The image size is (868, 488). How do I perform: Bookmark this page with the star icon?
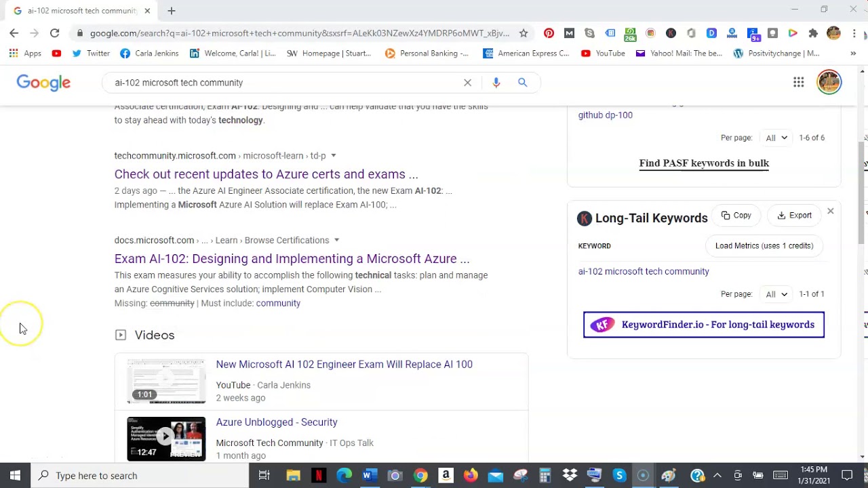524,33
